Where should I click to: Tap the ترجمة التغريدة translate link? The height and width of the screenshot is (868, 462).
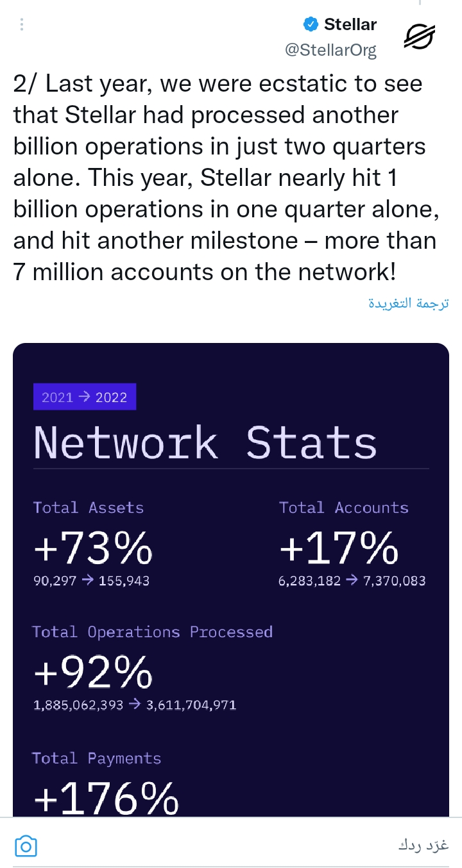click(409, 303)
